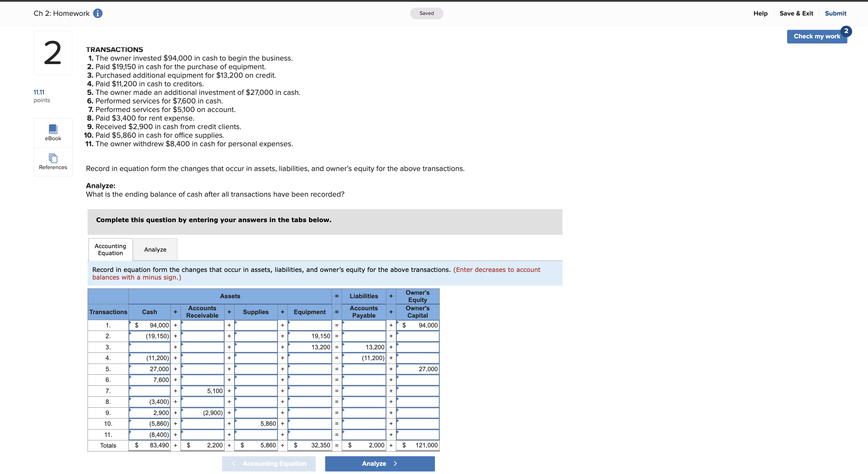Select the Cash Totals cell
This screenshot has height=474, width=868.
[149, 445]
